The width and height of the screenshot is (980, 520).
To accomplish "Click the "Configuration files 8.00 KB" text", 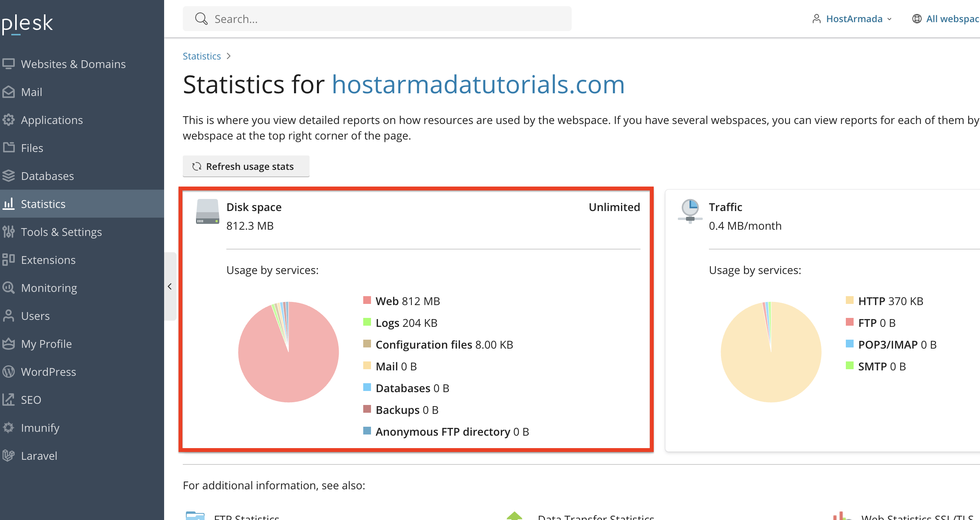I will (x=444, y=345).
